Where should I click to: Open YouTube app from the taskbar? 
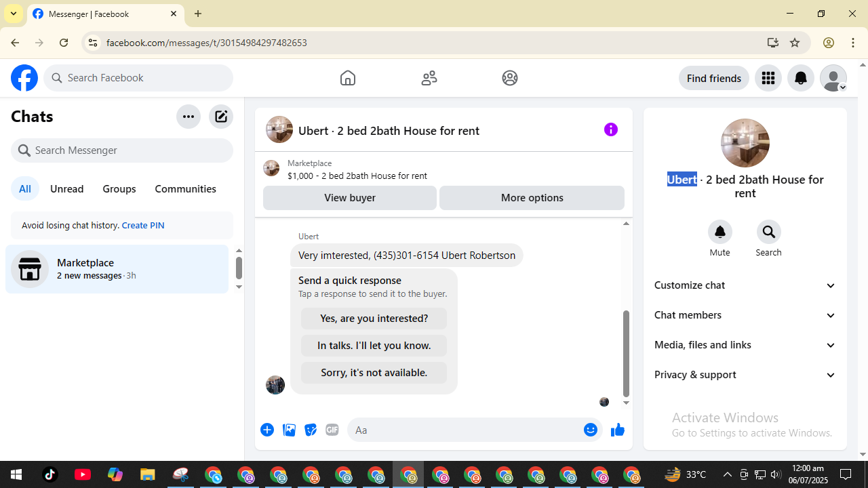click(x=83, y=474)
